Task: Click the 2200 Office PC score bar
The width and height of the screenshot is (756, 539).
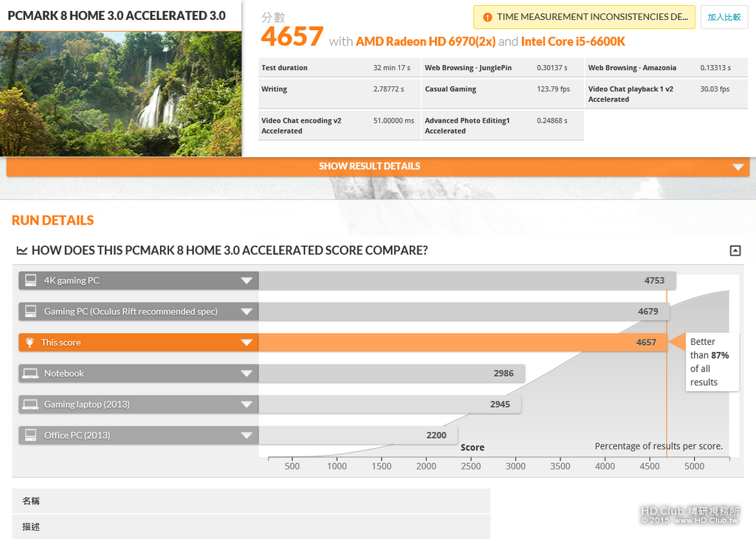Action: pos(358,435)
